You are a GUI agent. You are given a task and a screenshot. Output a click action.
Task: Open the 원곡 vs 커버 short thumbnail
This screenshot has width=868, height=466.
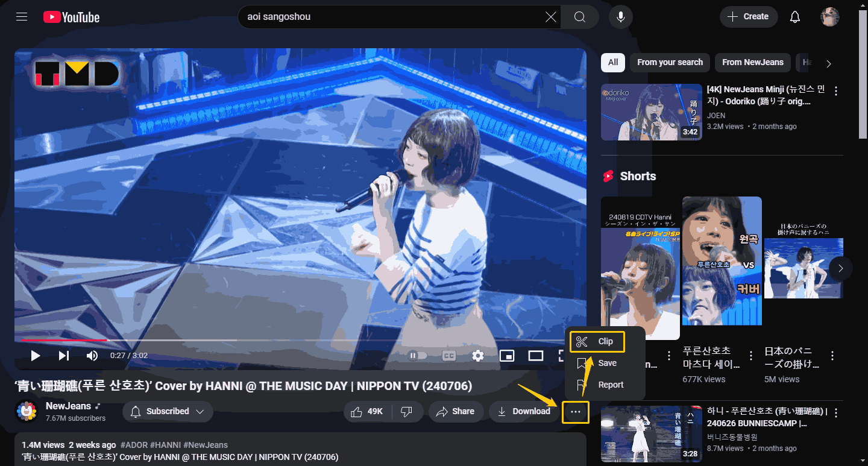[x=722, y=261]
